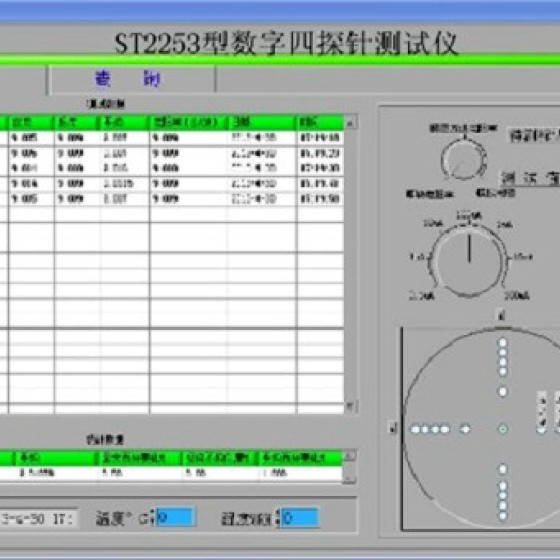Select the bottommost wafer map measurement point

503,516
